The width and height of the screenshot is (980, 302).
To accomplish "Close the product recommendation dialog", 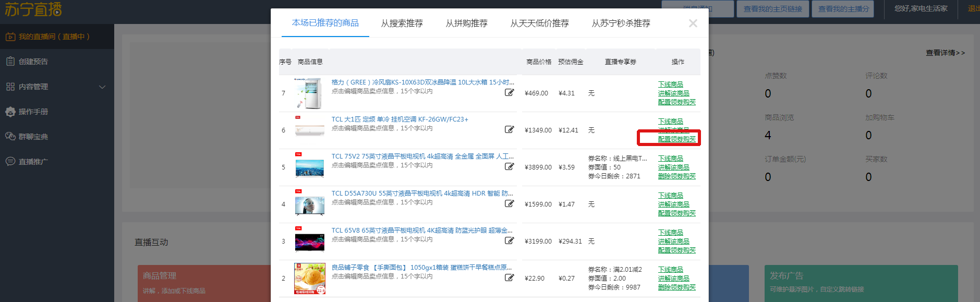I will 693,23.
